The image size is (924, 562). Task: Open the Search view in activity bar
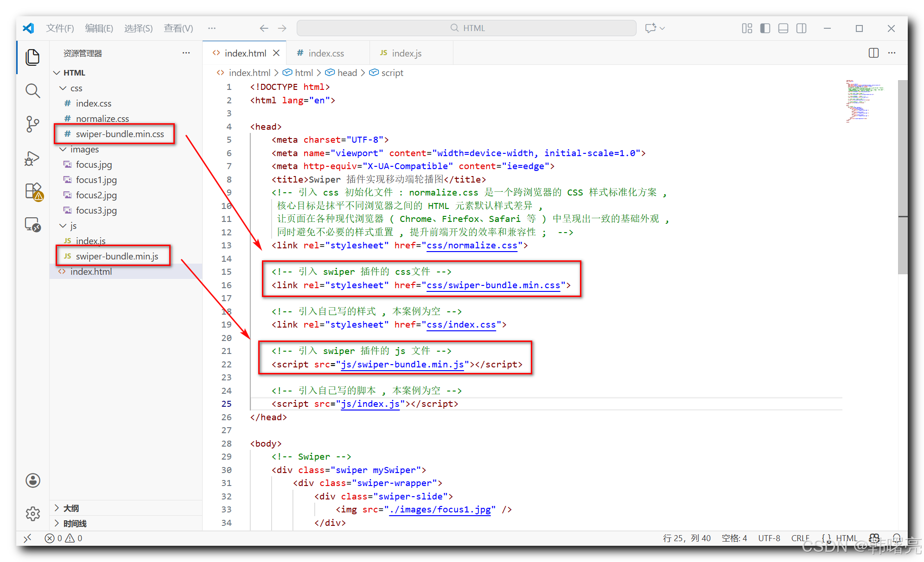32,91
